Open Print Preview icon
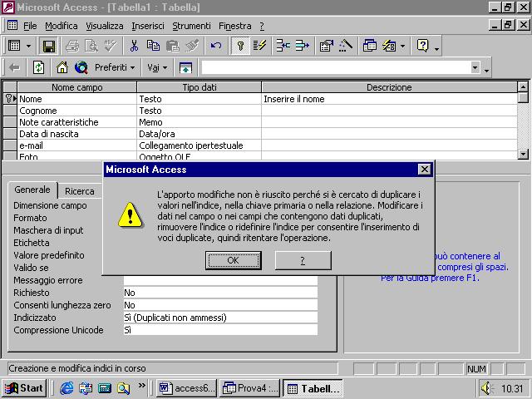 tap(91, 46)
